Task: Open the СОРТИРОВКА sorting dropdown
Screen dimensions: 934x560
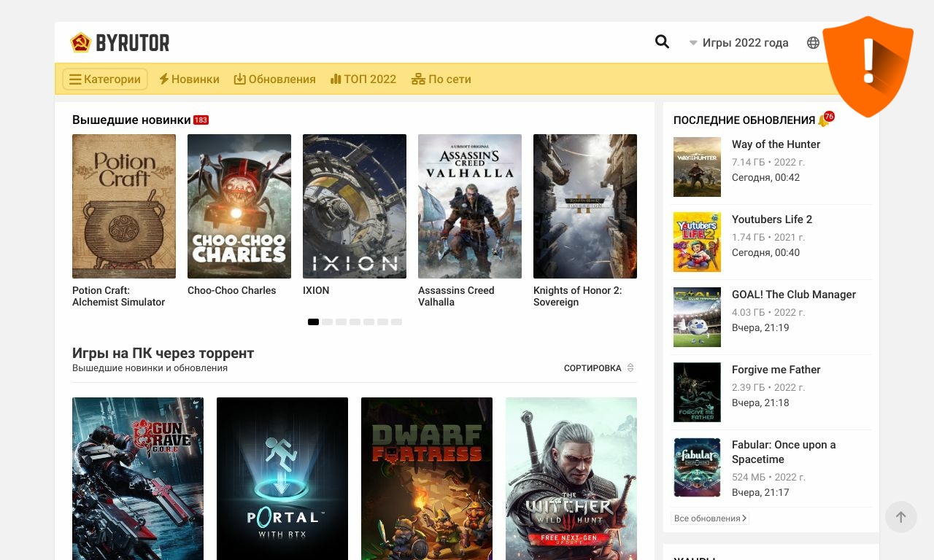Action: click(x=599, y=368)
